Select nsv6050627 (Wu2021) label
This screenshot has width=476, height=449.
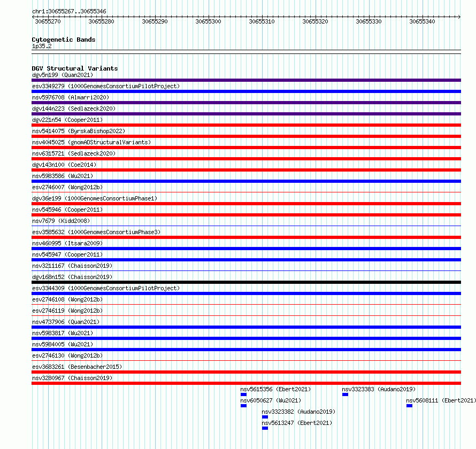click(271, 400)
